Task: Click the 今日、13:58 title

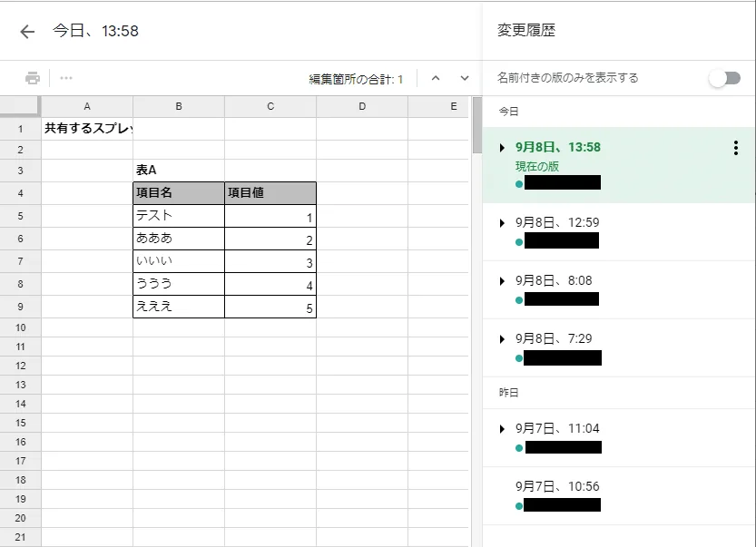Action: (95, 31)
